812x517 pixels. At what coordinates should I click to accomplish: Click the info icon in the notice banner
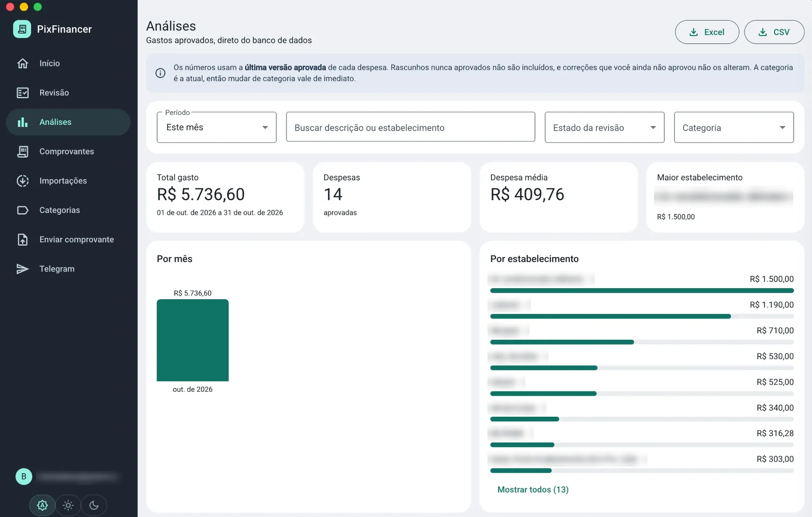(160, 73)
